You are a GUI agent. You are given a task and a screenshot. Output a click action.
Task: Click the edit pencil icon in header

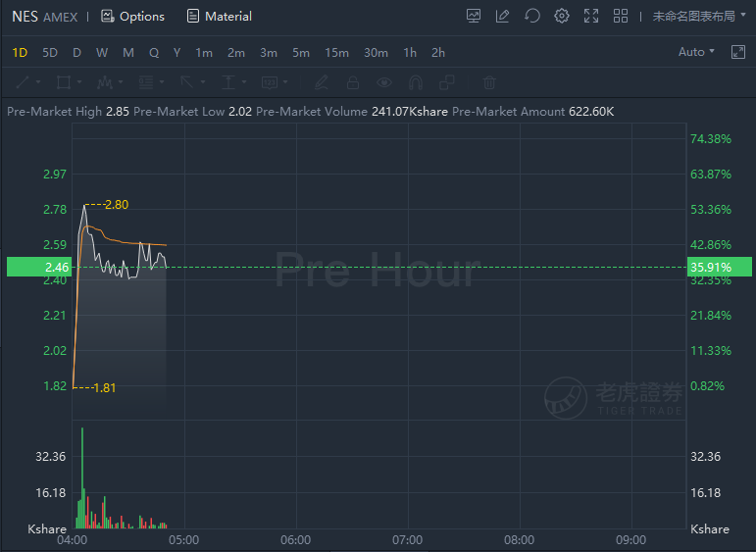click(x=502, y=16)
